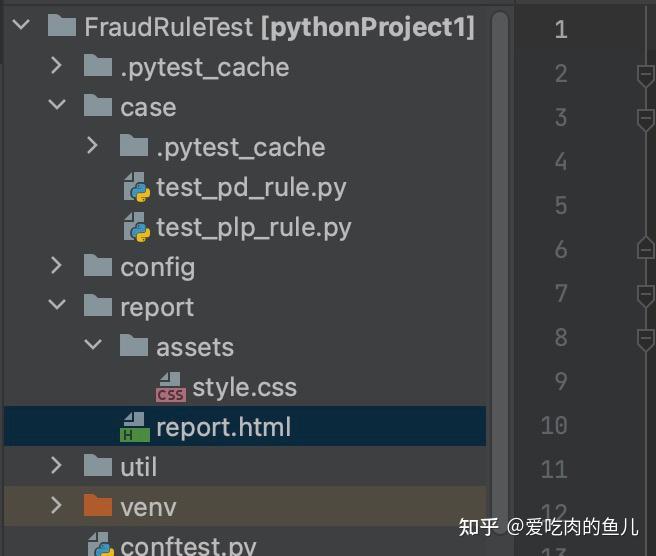Collapse the case folder chevron
This screenshot has height=556, width=656.
point(57,107)
